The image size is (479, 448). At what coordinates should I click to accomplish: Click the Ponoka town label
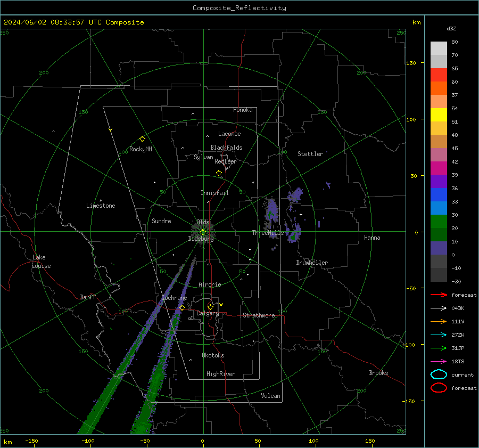[x=243, y=110]
